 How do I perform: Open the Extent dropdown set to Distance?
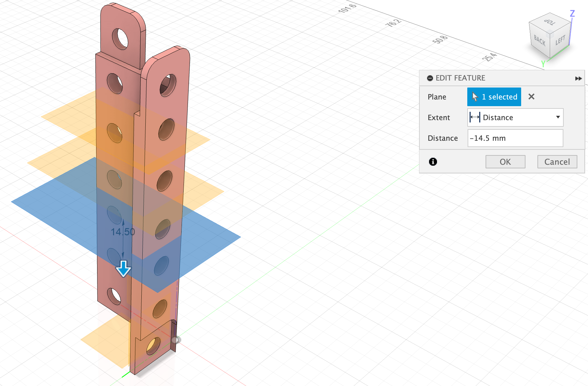tap(515, 117)
